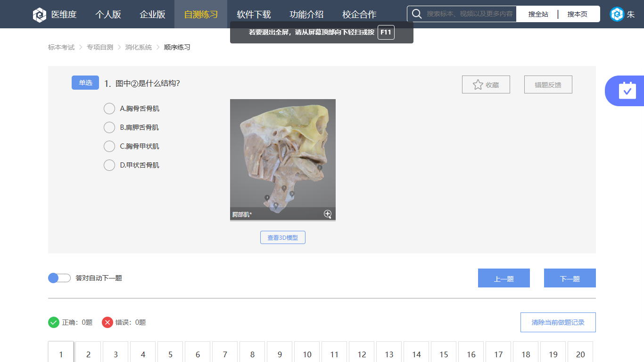Go to next question 下一题
Viewport: 644px width, 362px height.
(570, 278)
